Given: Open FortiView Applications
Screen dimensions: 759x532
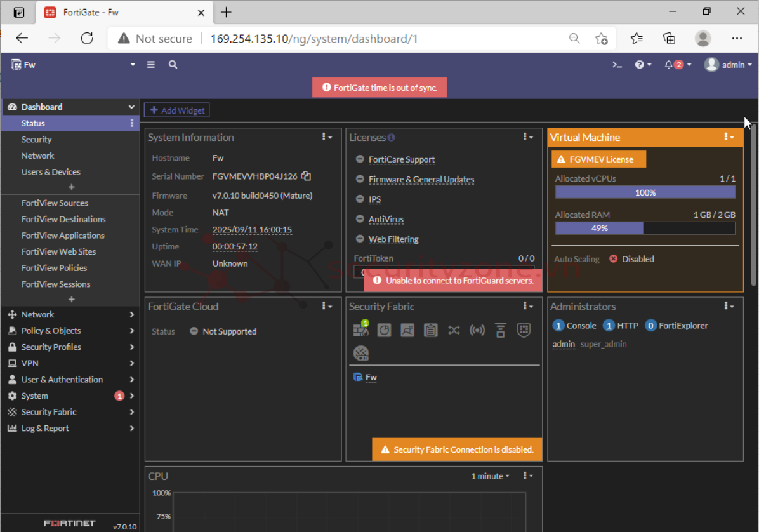Looking at the screenshot, I should pyautogui.click(x=70, y=236).
